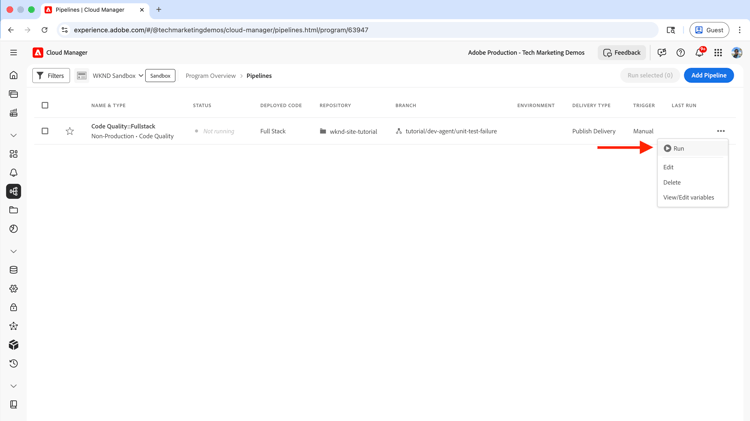Collapse the third sidebar section chevron
This screenshot has width=750, height=421.
pyautogui.click(x=13, y=386)
